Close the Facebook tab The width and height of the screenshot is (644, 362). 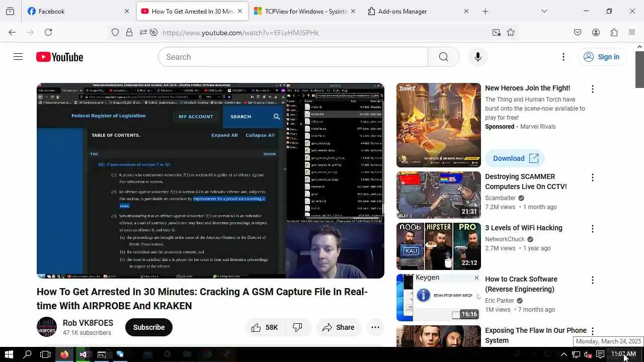tap(127, 11)
